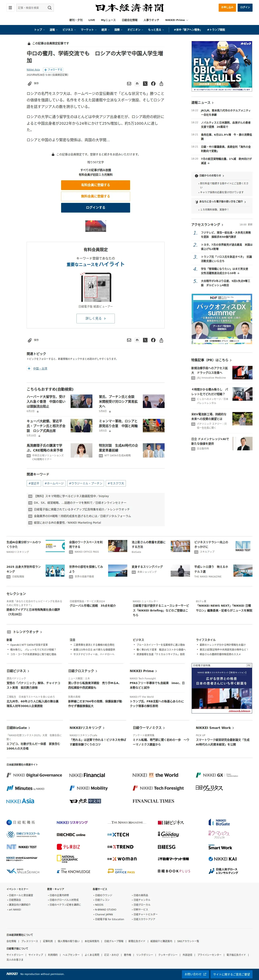Open FINANCIAL TIMES logo link
Image resolution: width=259 pixels, height=980 pixels.
(153, 801)
